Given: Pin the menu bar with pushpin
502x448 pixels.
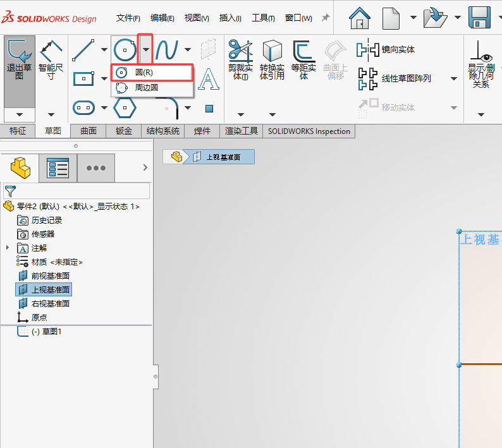Looking at the screenshot, I should (x=325, y=17).
